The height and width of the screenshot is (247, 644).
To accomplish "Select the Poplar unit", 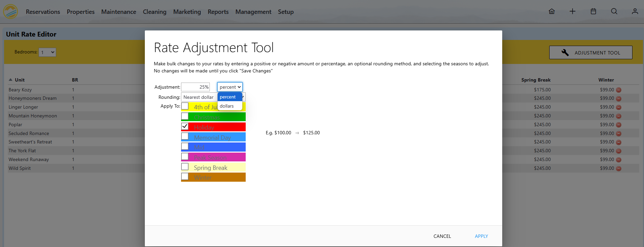I will pos(15,125).
